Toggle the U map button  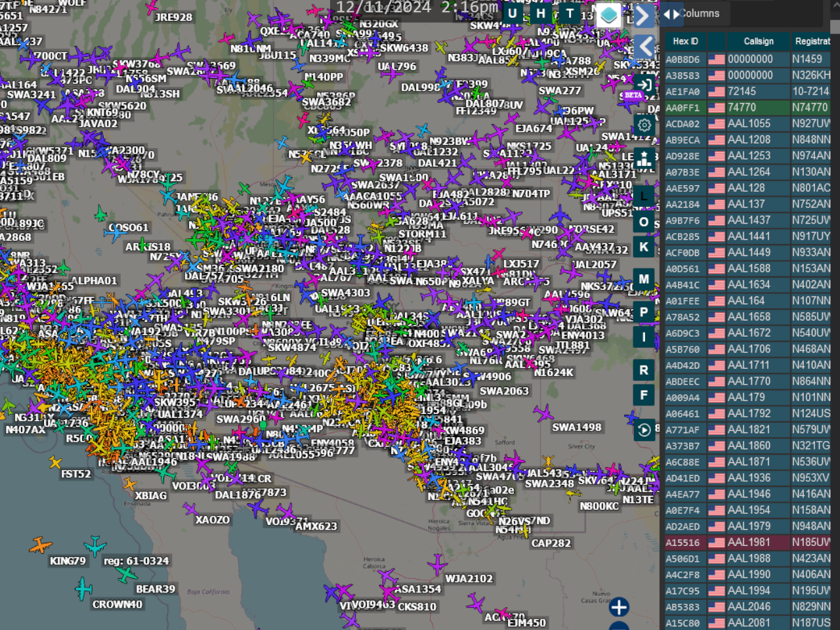[513, 13]
